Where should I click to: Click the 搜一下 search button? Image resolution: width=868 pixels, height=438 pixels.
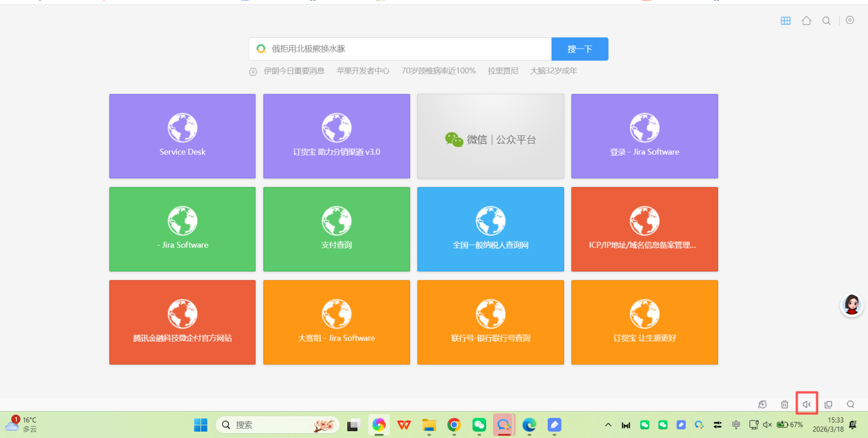[x=580, y=49]
